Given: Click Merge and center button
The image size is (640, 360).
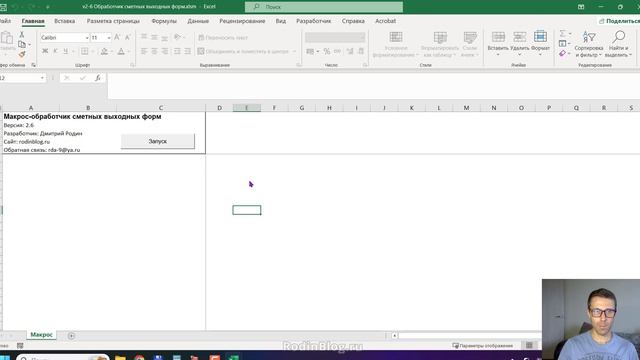Looking at the screenshot, I should click(244, 51).
